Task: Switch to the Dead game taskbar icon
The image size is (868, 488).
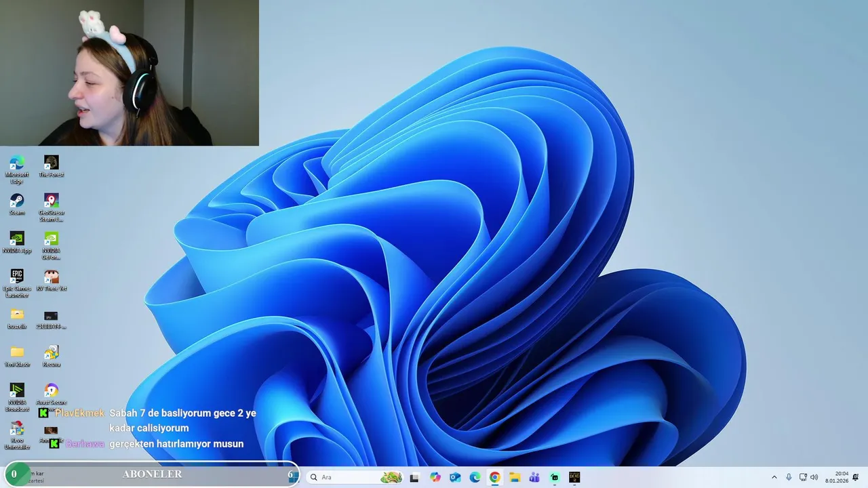Action: coord(574,477)
